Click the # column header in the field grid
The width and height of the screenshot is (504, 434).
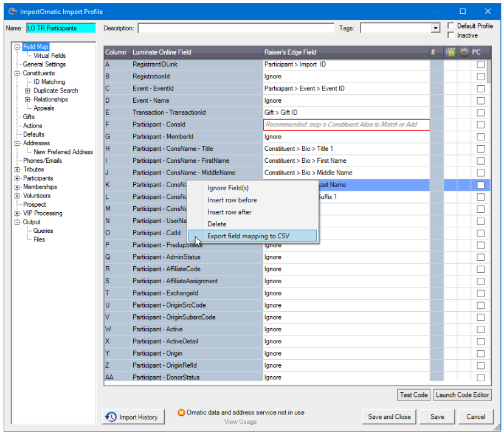click(x=433, y=52)
